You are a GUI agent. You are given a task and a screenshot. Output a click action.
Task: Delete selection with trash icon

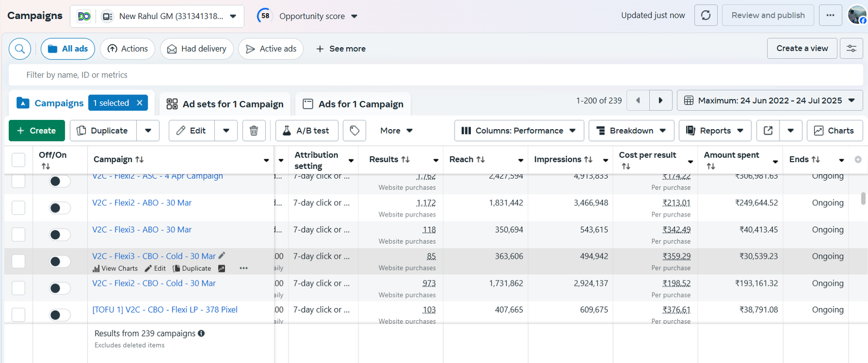pos(253,131)
